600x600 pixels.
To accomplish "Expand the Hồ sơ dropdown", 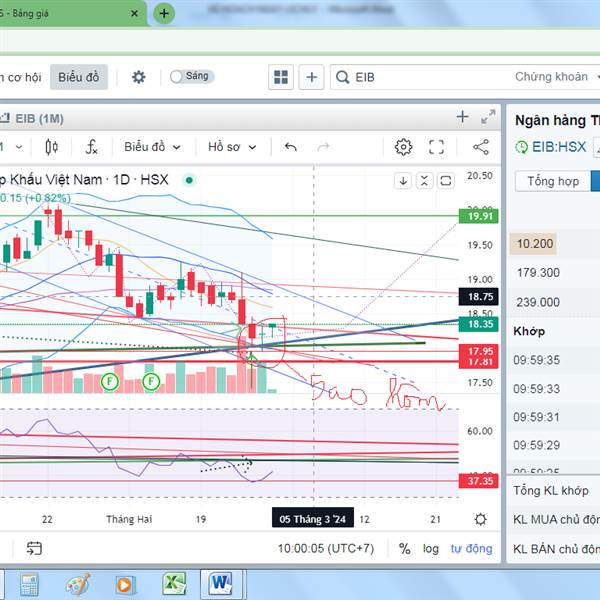I will [231, 147].
